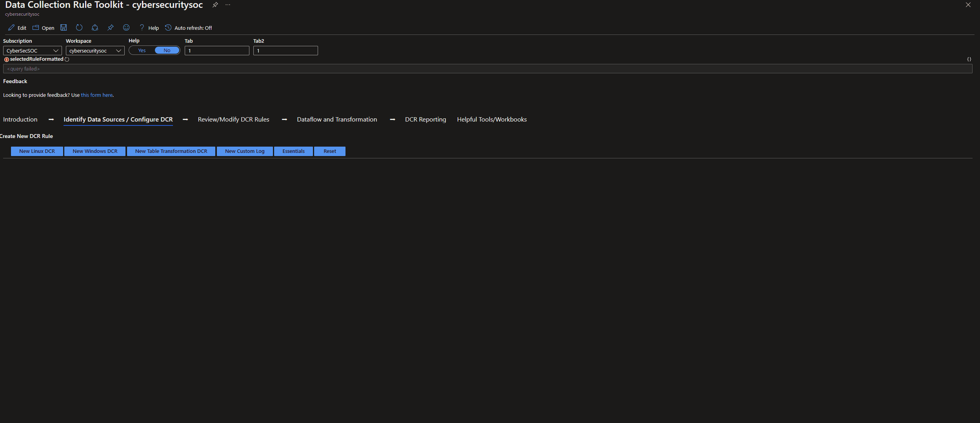Save the workbook with the floppy disk icon
The image size is (980, 423).
point(64,27)
